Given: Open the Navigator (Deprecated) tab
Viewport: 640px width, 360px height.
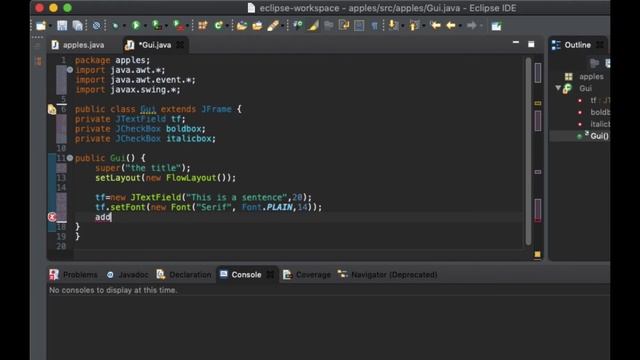Looking at the screenshot, I should (388, 275).
